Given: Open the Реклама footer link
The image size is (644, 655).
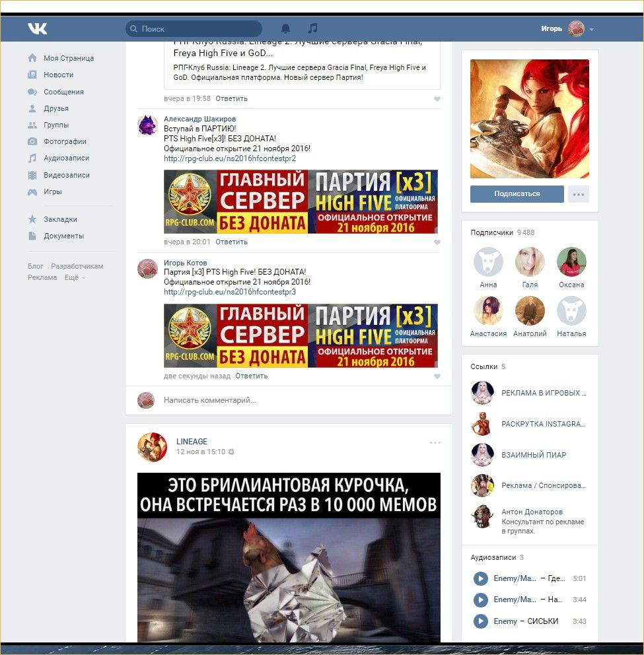Looking at the screenshot, I should [x=42, y=277].
